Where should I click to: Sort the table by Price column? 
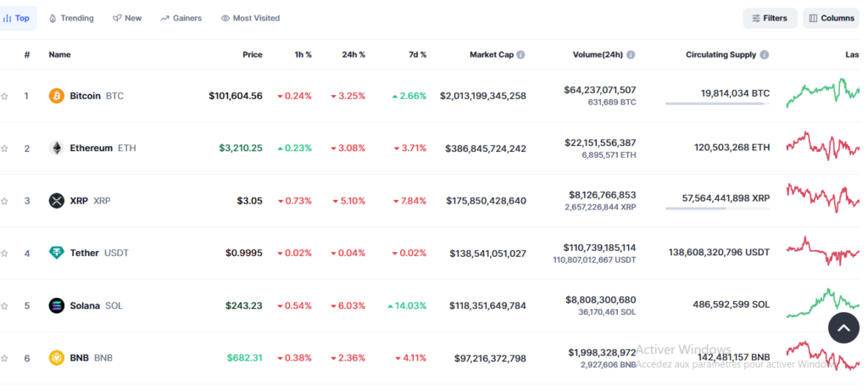point(252,55)
